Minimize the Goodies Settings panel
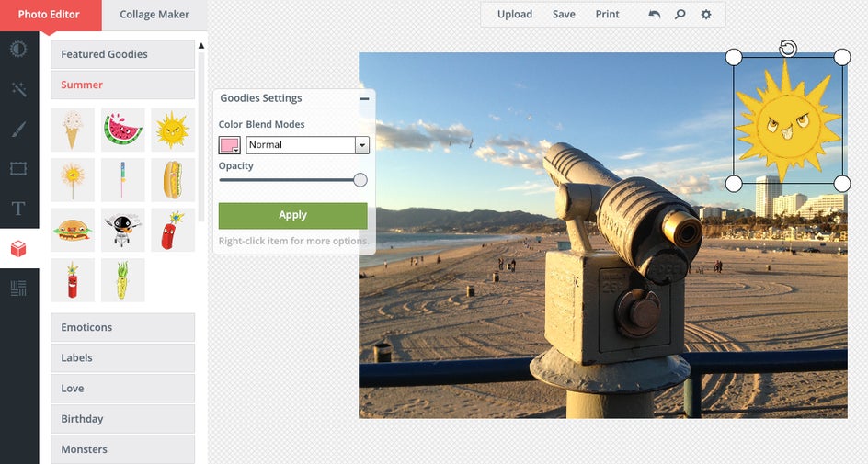 tap(364, 98)
